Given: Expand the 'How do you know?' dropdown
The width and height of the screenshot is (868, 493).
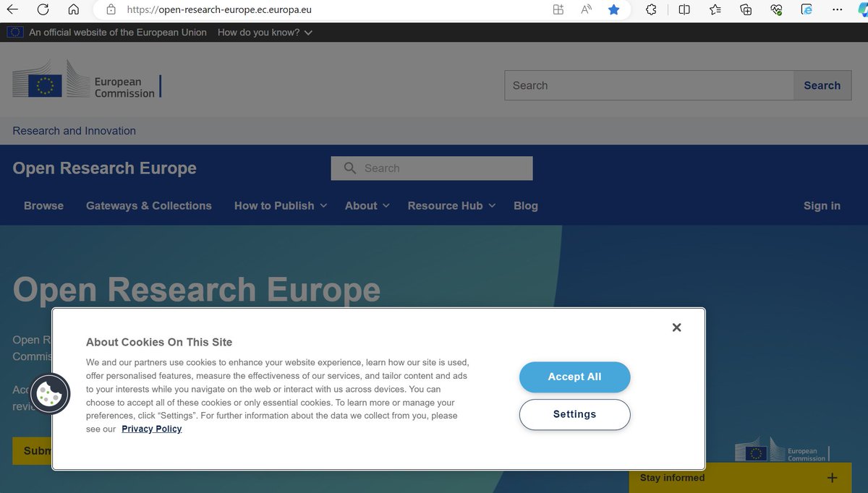Looking at the screenshot, I should pos(265,33).
